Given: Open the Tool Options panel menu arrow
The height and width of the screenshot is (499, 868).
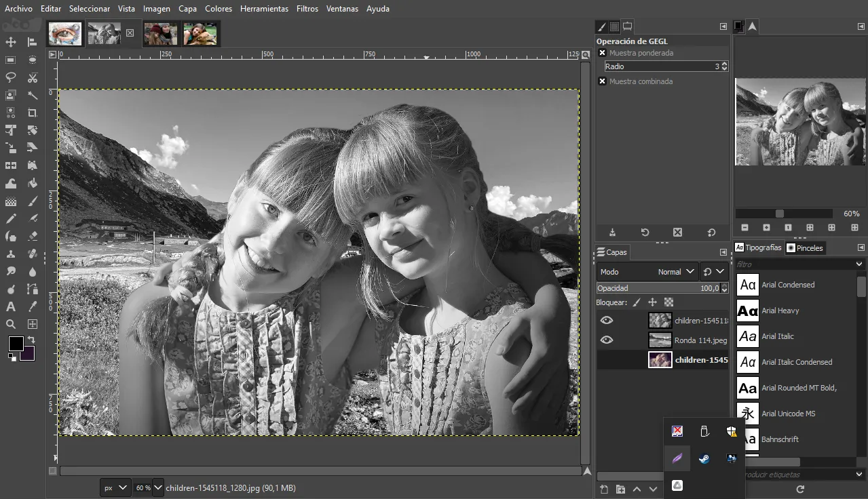Looking at the screenshot, I should pos(723,26).
